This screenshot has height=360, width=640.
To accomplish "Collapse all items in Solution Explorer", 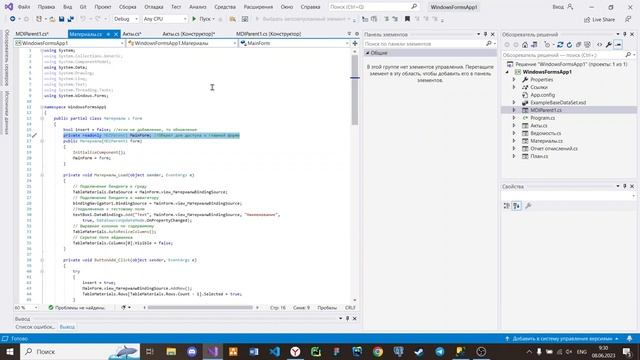I will [x=578, y=44].
